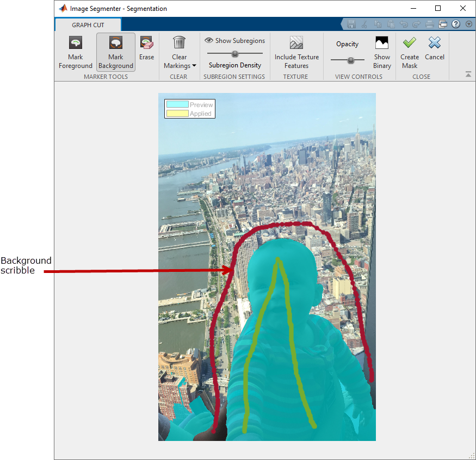Open the Clear Markings dropdown arrow

coord(194,66)
